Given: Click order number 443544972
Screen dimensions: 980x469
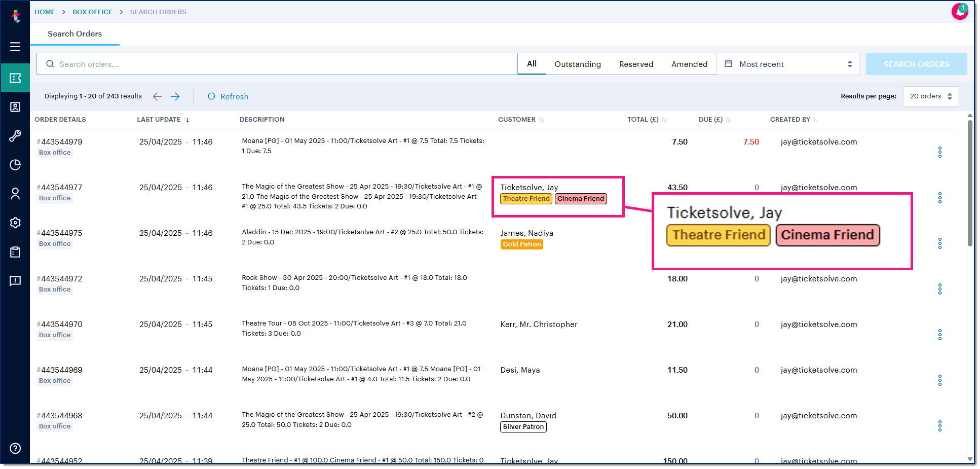Looking at the screenshot, I should pyautogui.click(x=60, y=279).
